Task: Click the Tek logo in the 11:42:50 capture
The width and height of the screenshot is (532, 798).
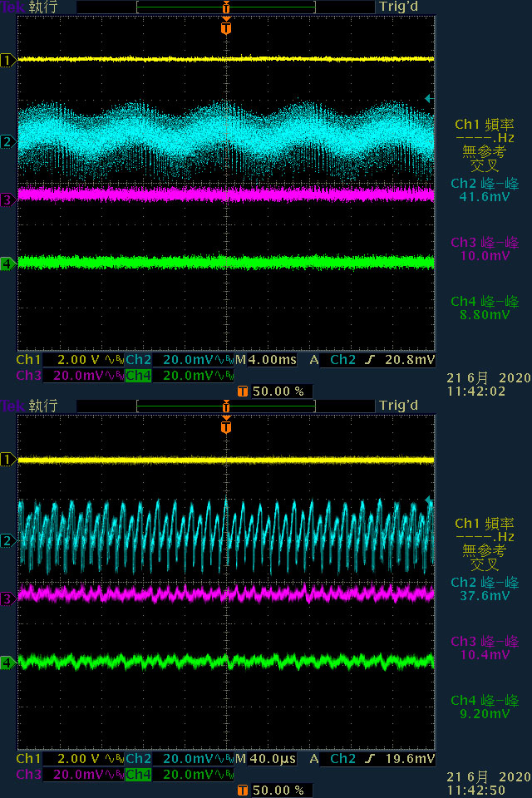Action: click(12, 406)
